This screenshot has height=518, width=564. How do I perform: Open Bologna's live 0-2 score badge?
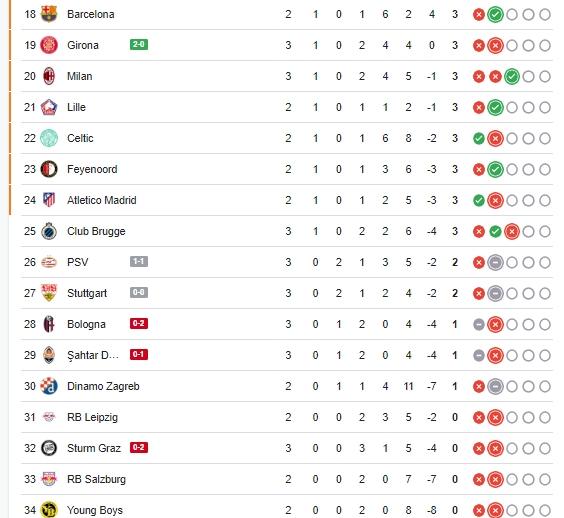coord(139,323)
